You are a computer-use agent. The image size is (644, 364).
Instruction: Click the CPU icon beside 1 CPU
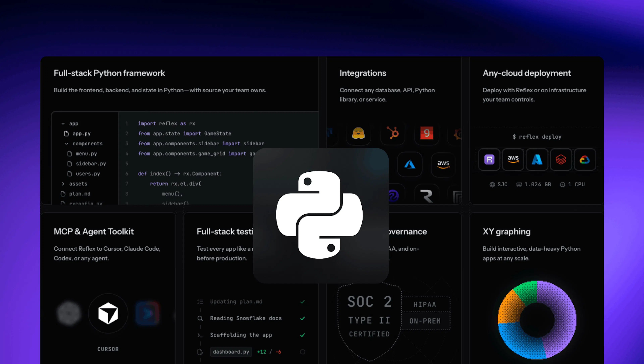[562, 185]
